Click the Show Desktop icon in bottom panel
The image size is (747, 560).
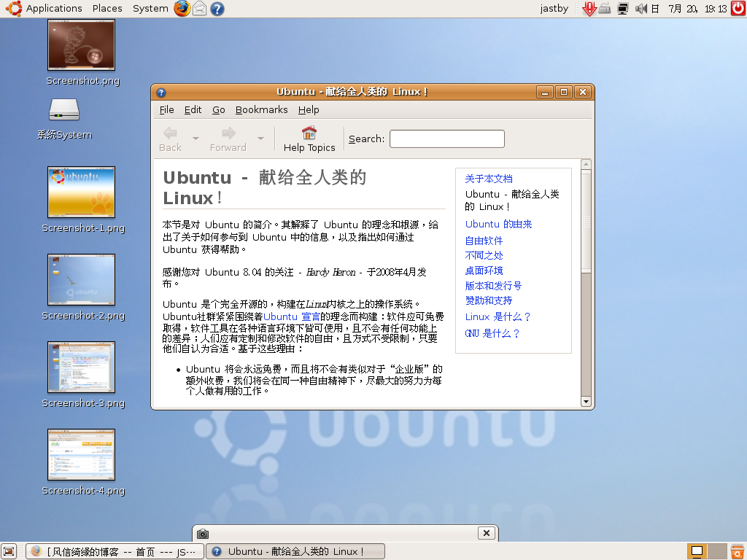click(x=9, y=551)
